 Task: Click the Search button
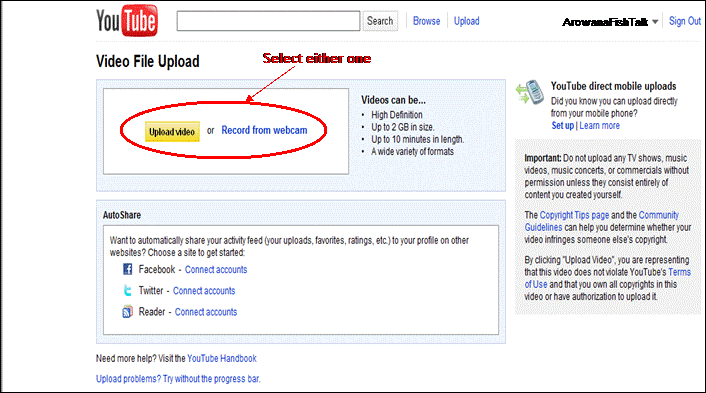click(x=380, y=21)
